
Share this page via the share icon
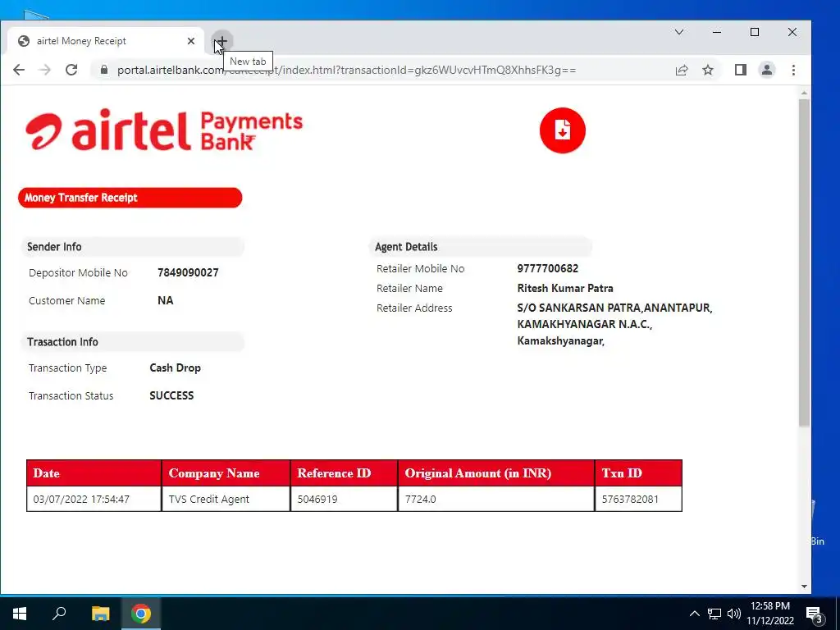click(x=682, y=70)
